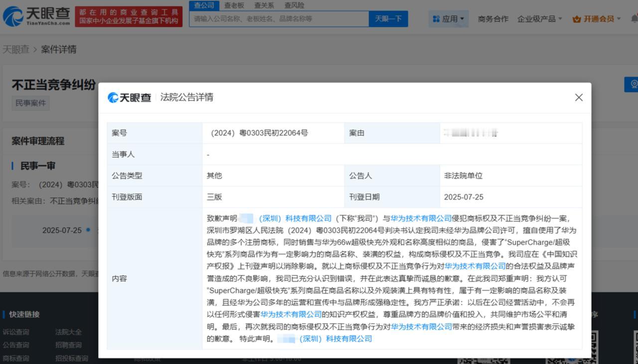Open 华为技术有限公司 link before 带来的经济损失
Screen dimensions: 638x364
(x=421, y=327)
